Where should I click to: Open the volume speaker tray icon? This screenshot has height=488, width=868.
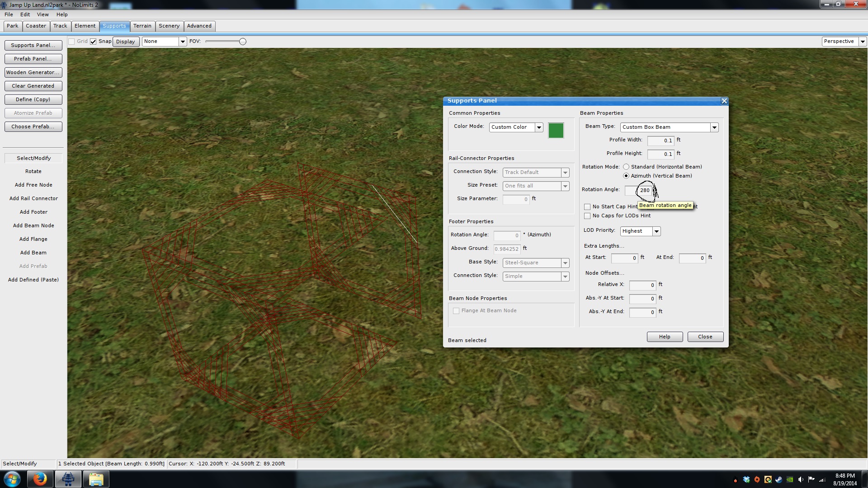(801, 479)
